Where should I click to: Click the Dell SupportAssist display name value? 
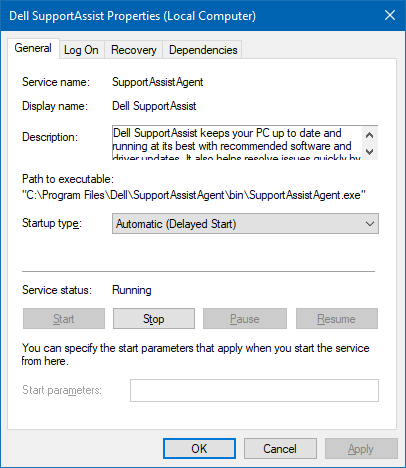pos(154,106)
